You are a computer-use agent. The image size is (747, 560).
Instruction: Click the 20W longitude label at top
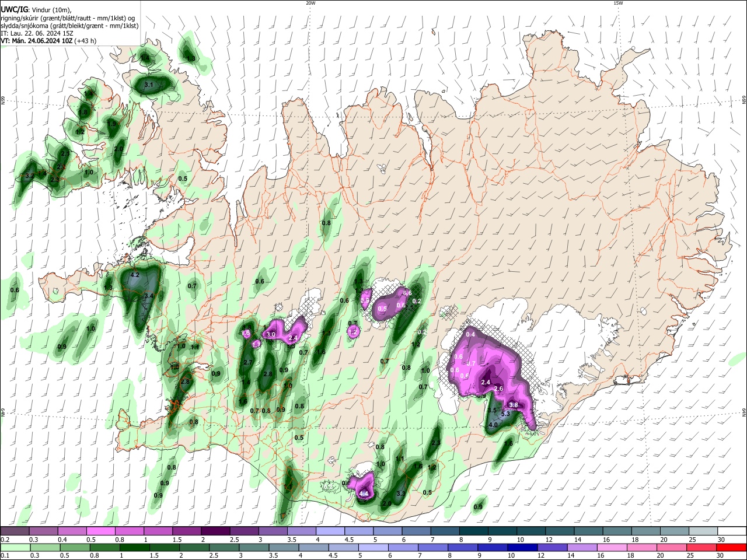[310, 3]
